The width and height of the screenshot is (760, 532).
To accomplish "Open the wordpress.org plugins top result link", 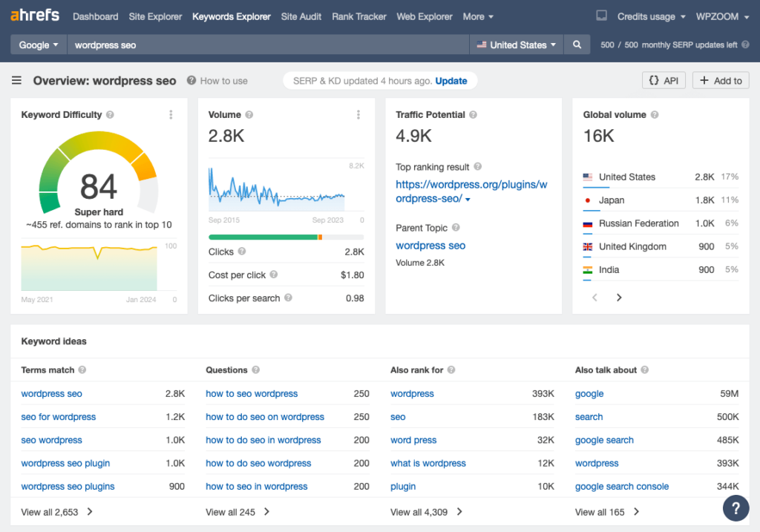I will [x=471, y=191].
